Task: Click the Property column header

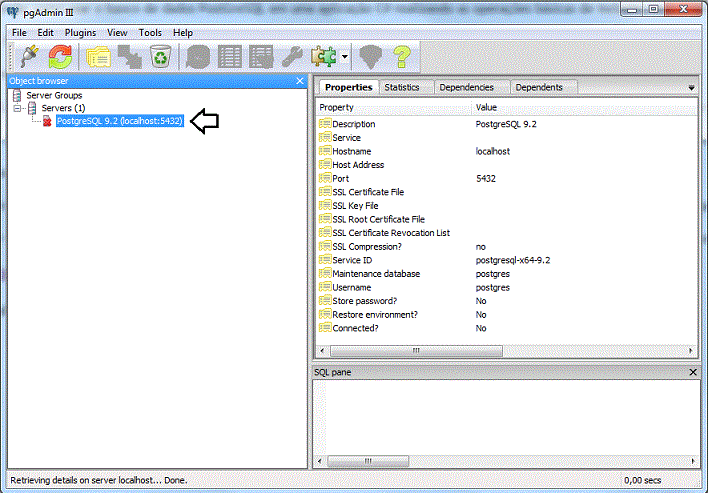Action: [394, 107]
